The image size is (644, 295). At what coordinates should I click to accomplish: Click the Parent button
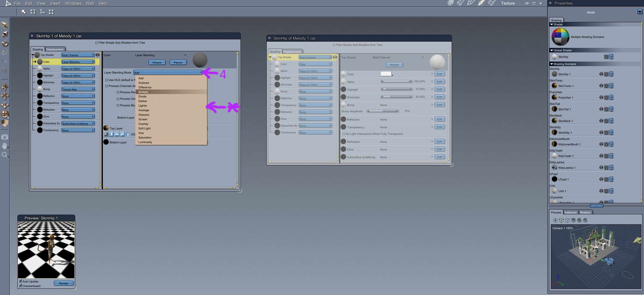(x=178, y=62)
